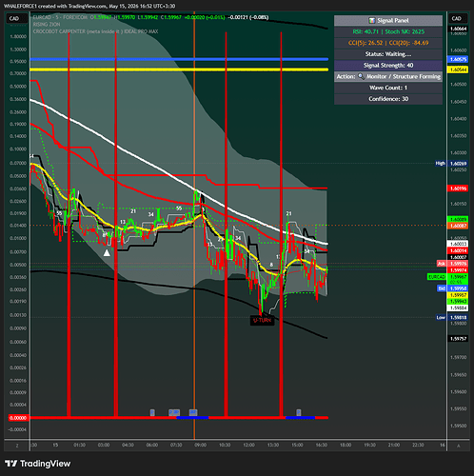474x476 pixels.
Task: Click the TradingView logo
Action: click(37, 464)
